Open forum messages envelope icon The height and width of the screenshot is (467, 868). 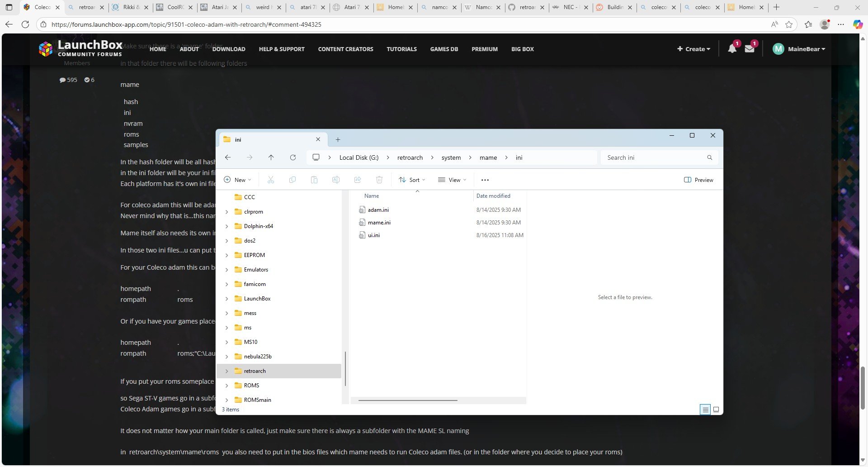tap(750, 49)
